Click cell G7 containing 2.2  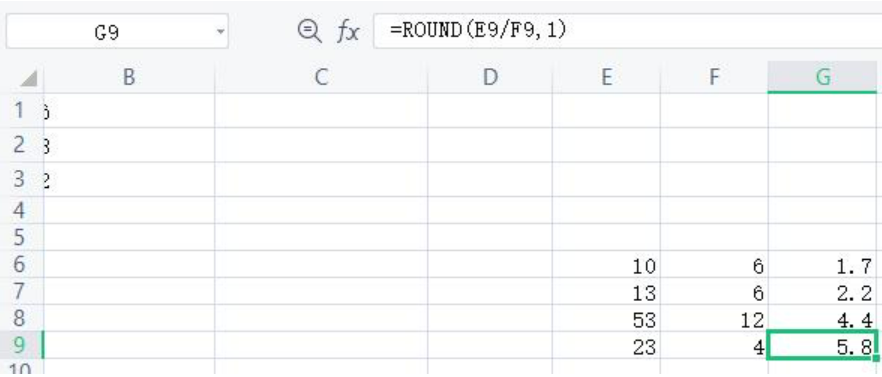point(822,291)
